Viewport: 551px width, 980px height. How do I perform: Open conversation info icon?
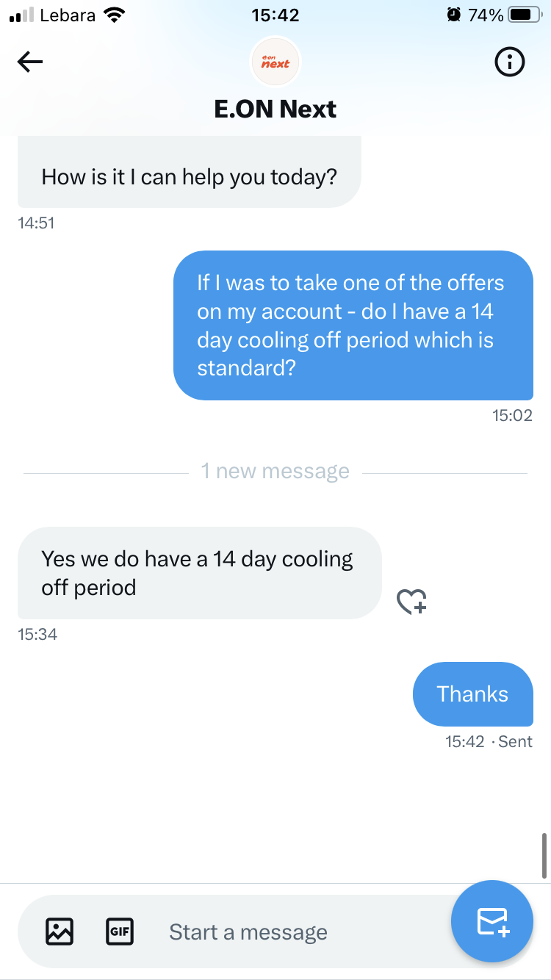[x=510, y=63]
